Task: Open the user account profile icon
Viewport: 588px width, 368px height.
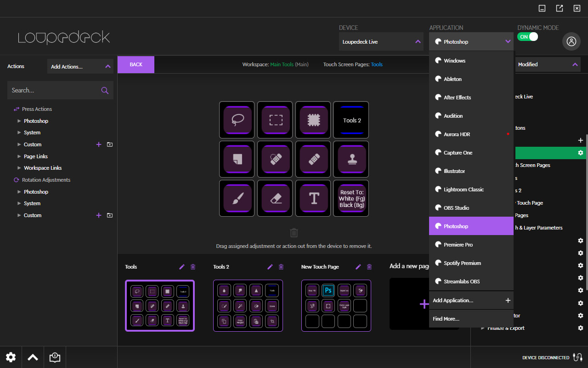Action: (571, 41)
